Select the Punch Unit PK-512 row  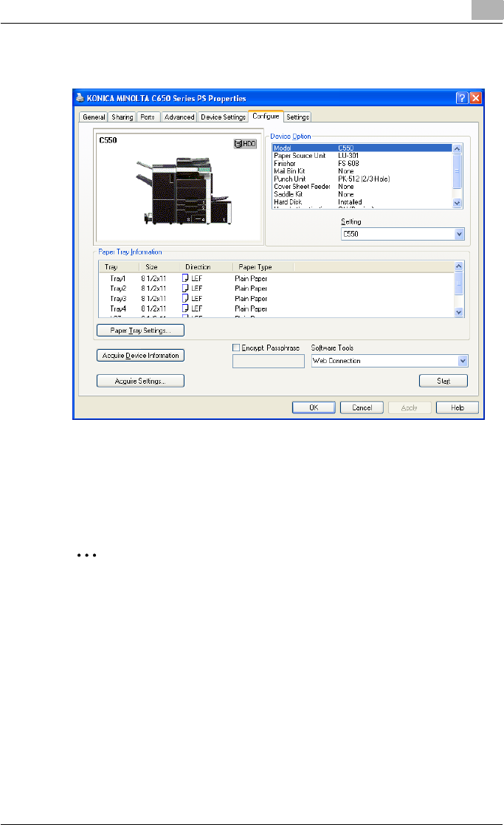click(x=362, y=179)
